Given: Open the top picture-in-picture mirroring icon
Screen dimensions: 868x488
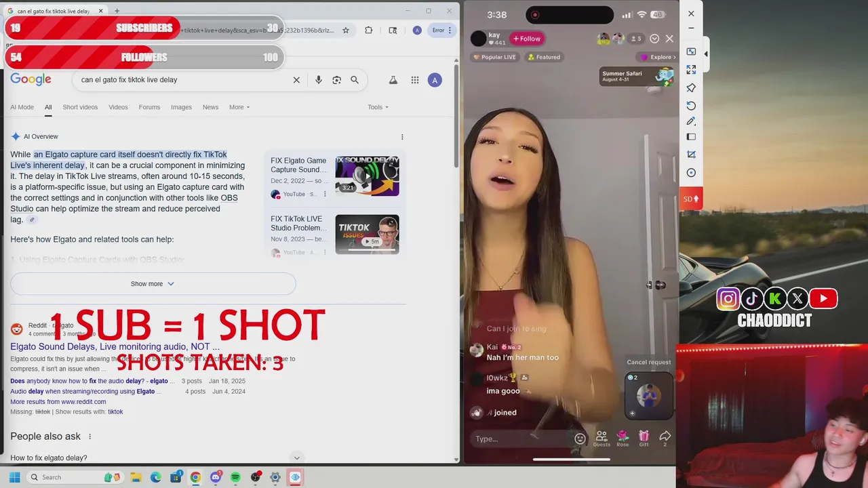Looking at the screenshot, I should point(691,52).
